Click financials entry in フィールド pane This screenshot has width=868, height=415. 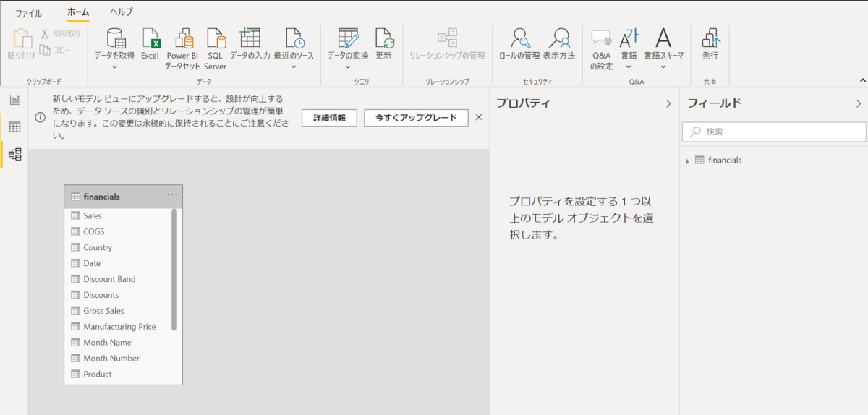[x=725, y=161]
